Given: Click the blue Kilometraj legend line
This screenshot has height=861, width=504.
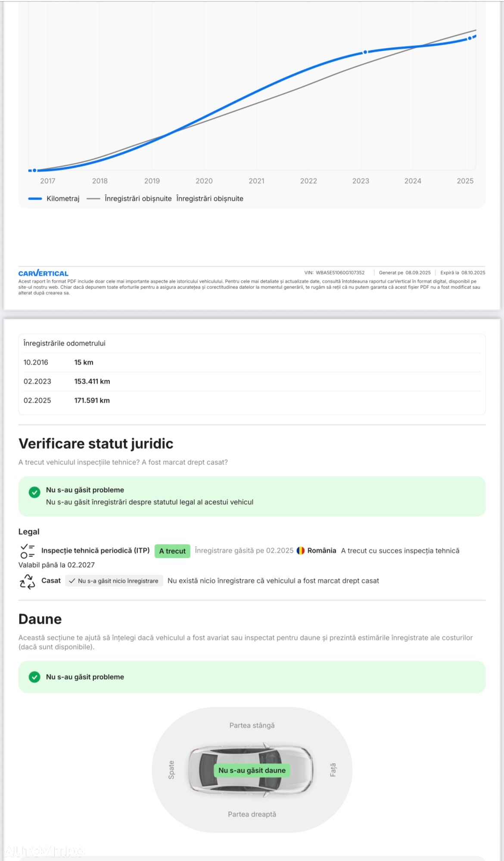Looking at the screenshot, I should coord(35,199).
